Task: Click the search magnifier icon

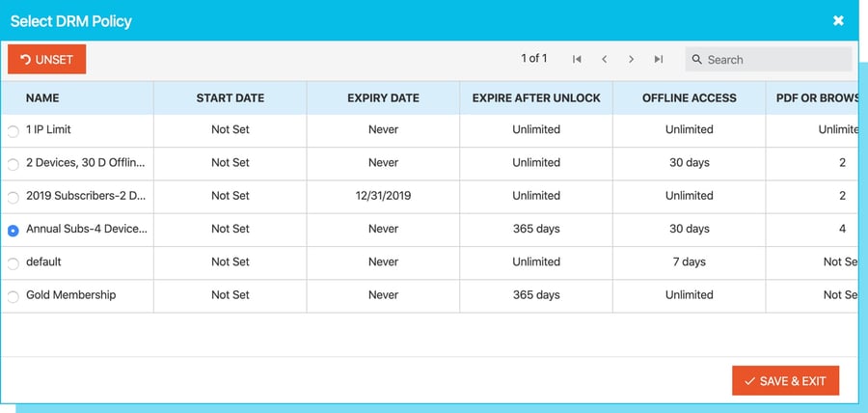Action: (697, 59)
